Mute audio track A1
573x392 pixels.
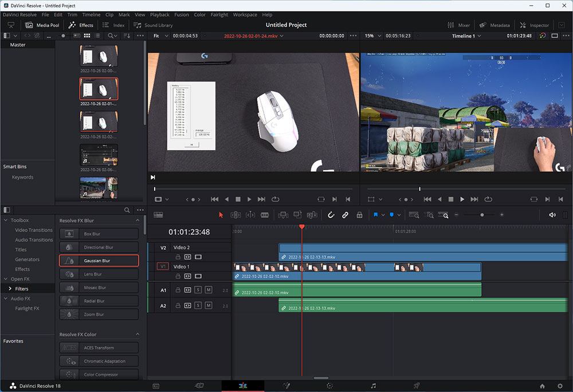click(x=208, y=291)
